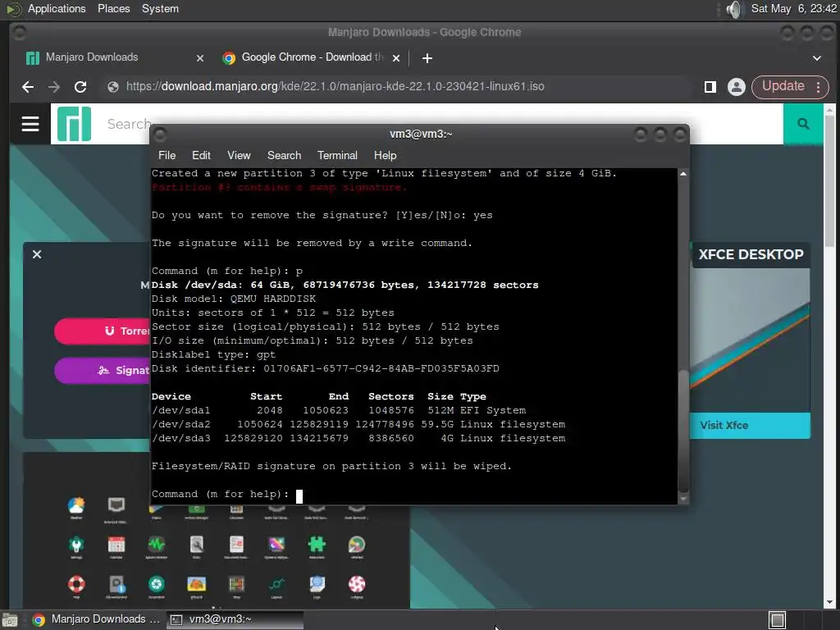This screenshot has width=840, height=630.
Task: Close the download panel with X
Action: [x=37, y=254]
